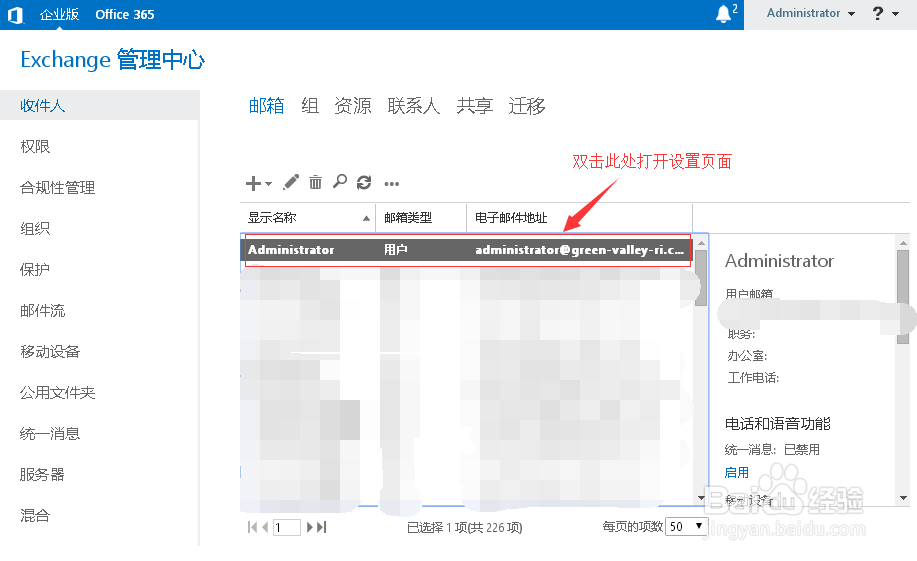
Task: Click the add new mailbox plus icon
Action: pyautogui.click(x=253, y=183)
